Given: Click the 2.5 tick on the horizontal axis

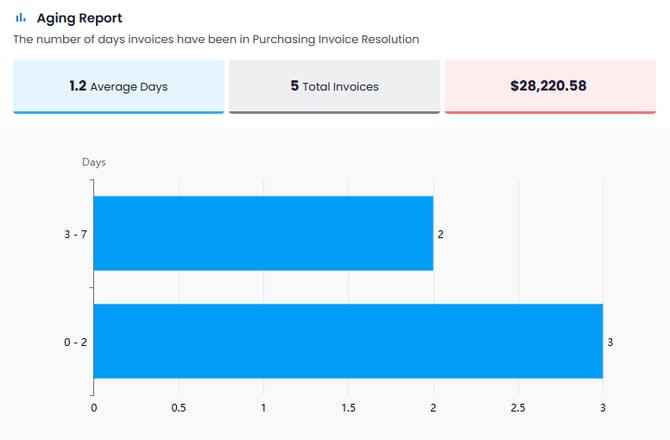Looking at the screenshot, I should click(x=518, y=408).
